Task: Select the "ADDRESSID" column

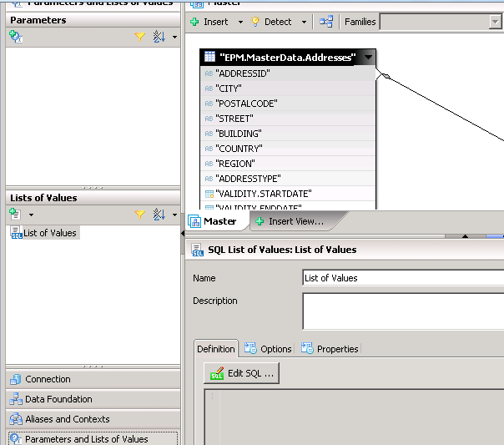Action: (288, 73)
